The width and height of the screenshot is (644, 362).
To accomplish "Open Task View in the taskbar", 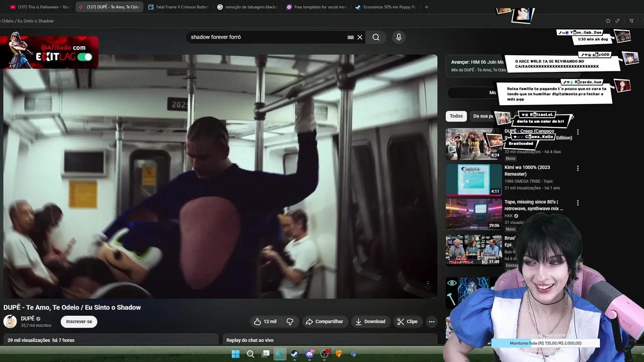I will tap(266, 354).
